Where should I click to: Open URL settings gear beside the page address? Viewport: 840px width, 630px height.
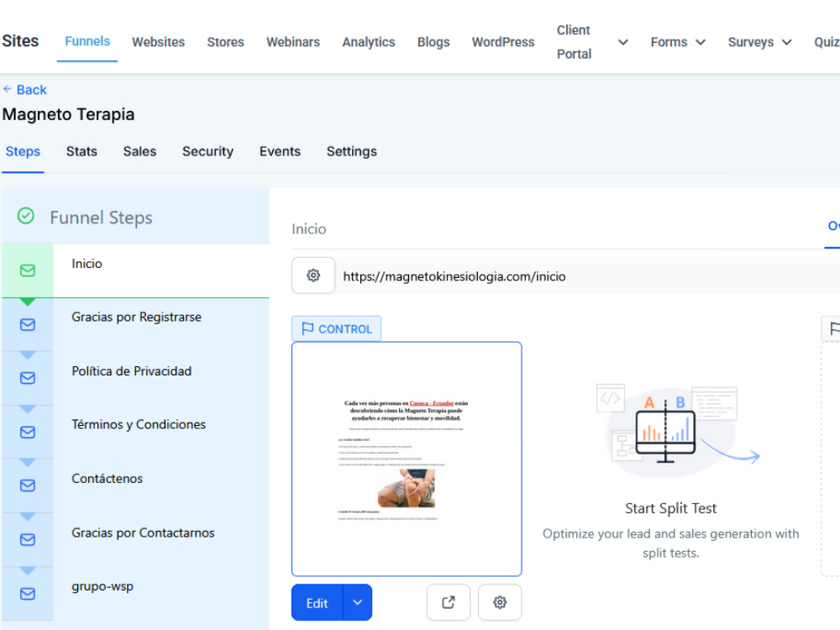coord(313,276)
